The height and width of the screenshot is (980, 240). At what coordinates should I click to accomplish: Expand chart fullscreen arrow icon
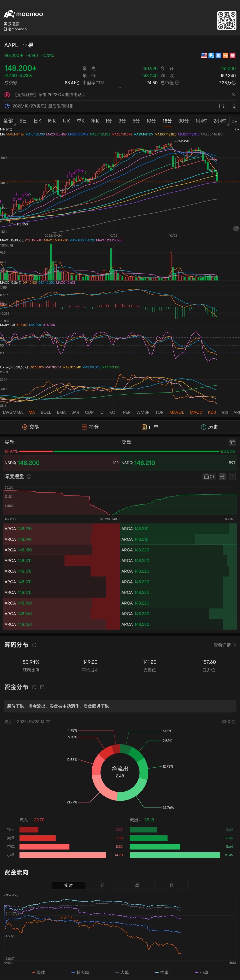[x=237, y=129]
